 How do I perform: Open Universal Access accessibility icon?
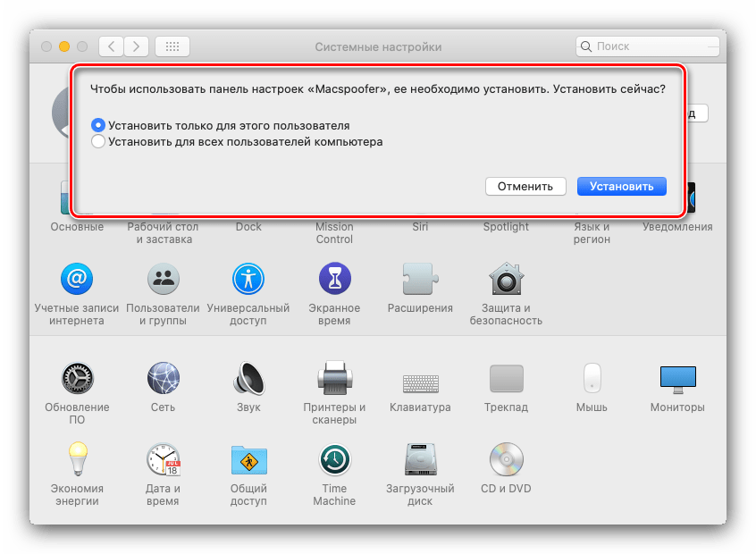[x=248, y=280]
